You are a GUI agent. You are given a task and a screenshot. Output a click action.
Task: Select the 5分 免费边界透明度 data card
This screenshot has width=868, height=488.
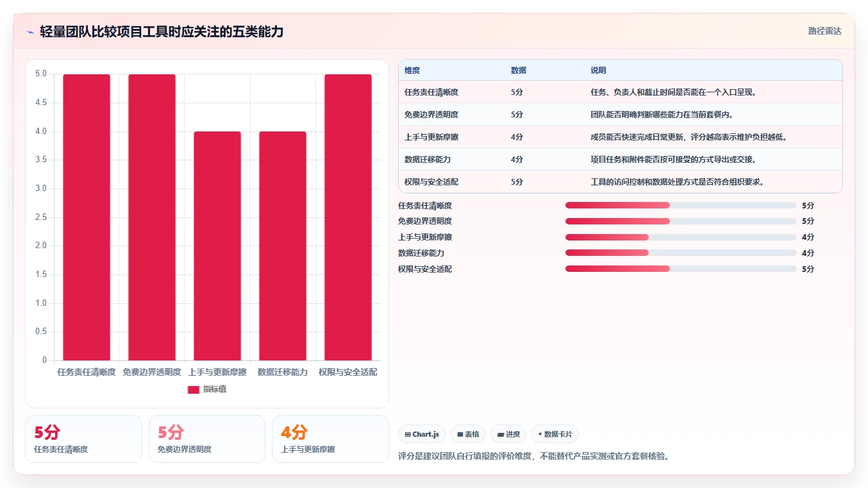tap(207, 439)
